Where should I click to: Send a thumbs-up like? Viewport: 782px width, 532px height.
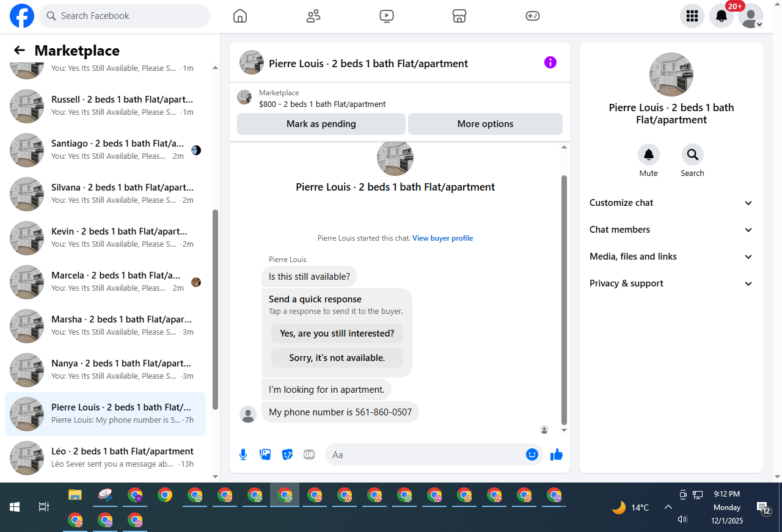coord(557,454)
